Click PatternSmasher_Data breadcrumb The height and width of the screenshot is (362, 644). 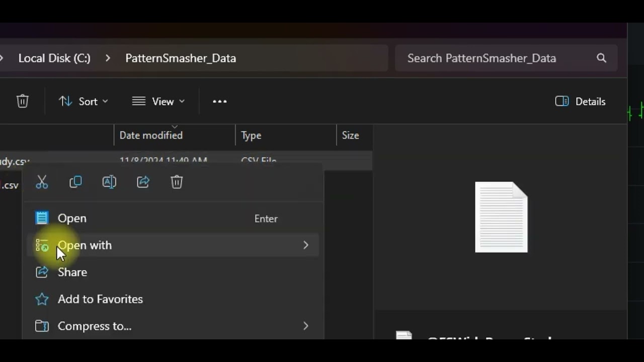[181, 58]
